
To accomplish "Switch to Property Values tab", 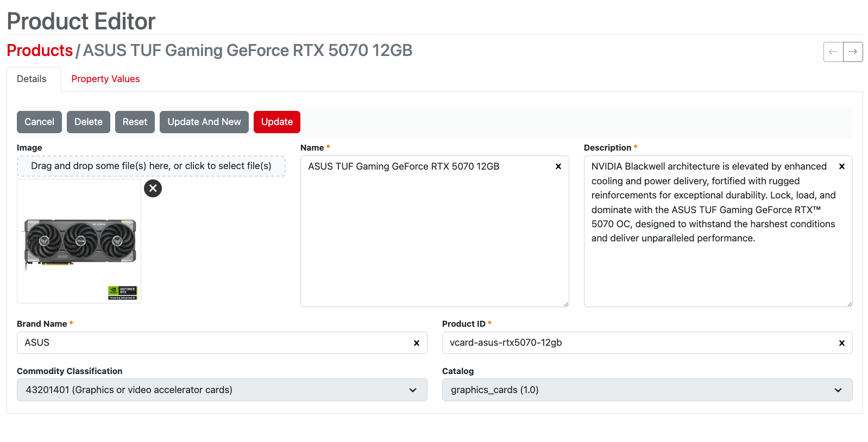I will coord(105,79).
